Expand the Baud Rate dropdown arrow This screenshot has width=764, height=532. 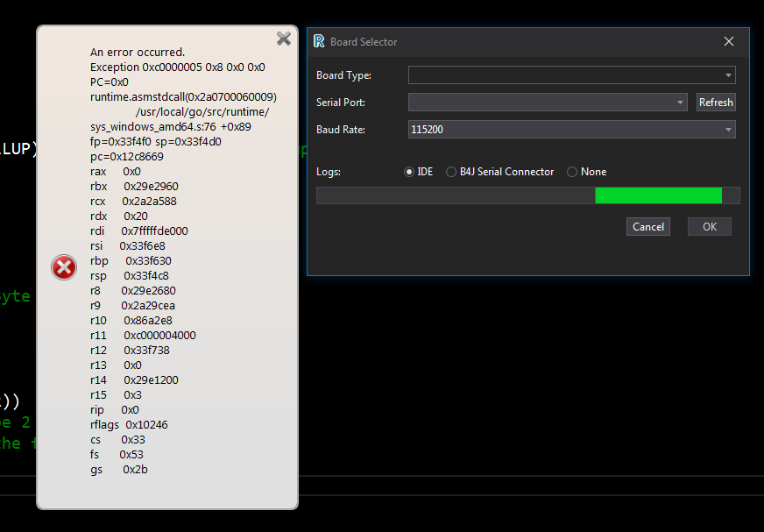(728, 130)
